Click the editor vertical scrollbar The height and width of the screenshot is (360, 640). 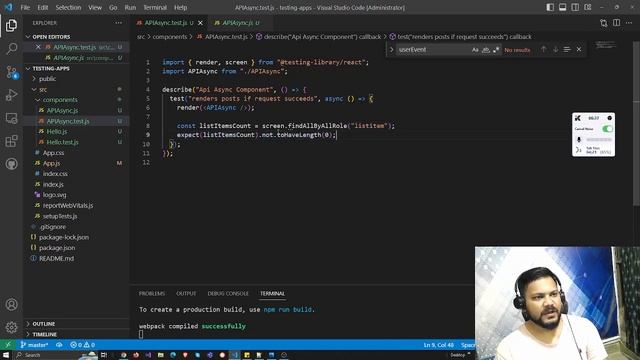point(636,122)
